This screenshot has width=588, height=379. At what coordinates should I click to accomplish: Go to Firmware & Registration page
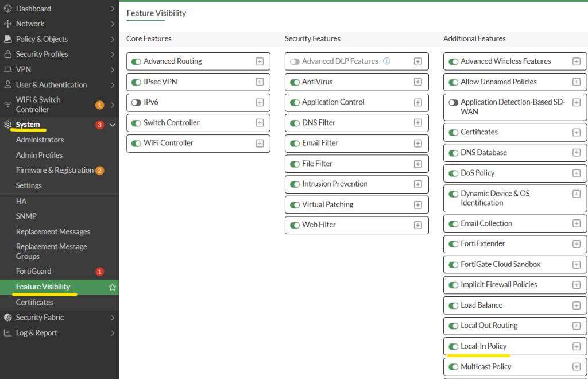pos(55,171)
